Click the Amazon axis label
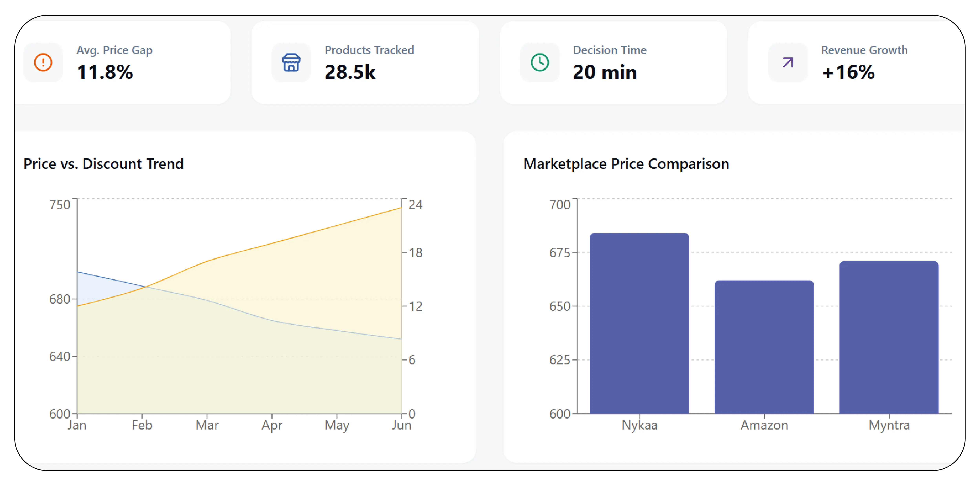980x486 pixels. click(x=764, y=425)
